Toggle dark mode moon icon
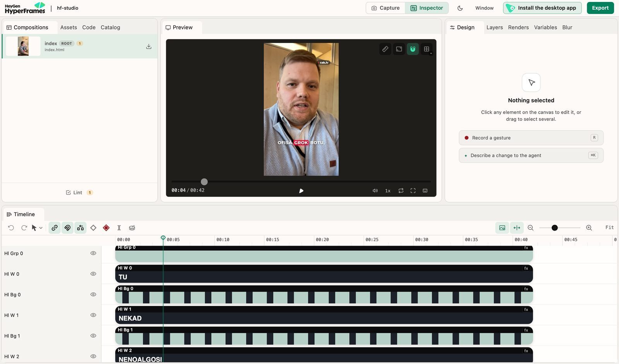The image size is (619, 364). click(x=460, y=8)
